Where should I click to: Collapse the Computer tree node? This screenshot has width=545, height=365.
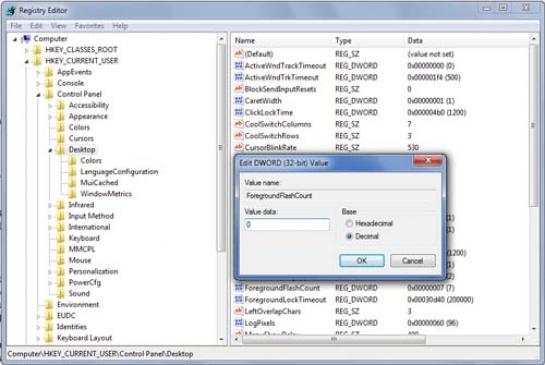pyautogui.click(x=15, y=40)
